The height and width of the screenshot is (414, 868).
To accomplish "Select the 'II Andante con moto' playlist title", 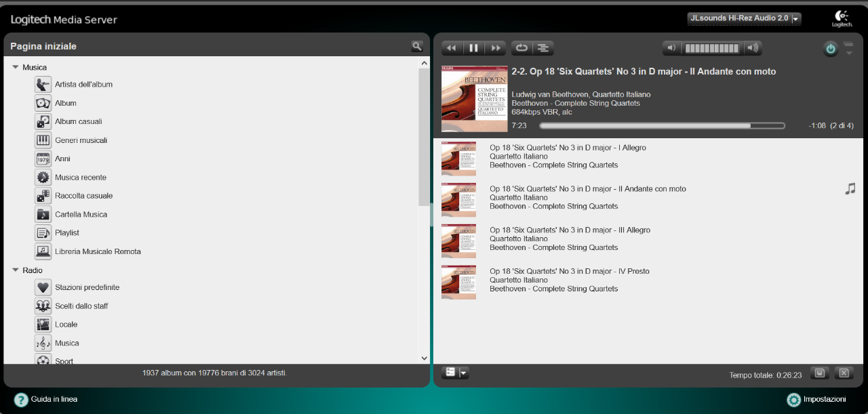I will coord(588,189).
